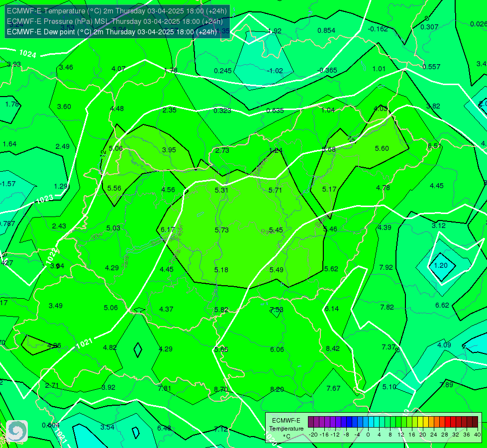This screenshot has height=448, width=487.
Task: Click the 1024 isobar label
Action: tap(28, 54)
